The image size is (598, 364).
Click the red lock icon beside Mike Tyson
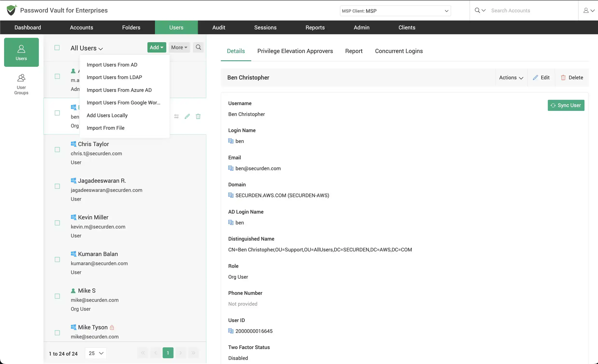click(x=112, y=327)
